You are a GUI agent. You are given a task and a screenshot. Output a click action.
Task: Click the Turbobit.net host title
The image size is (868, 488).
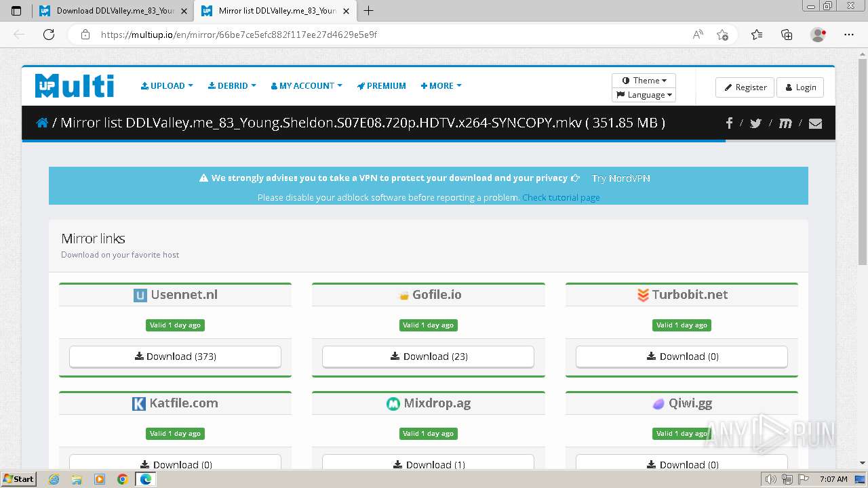coord(690,295)
